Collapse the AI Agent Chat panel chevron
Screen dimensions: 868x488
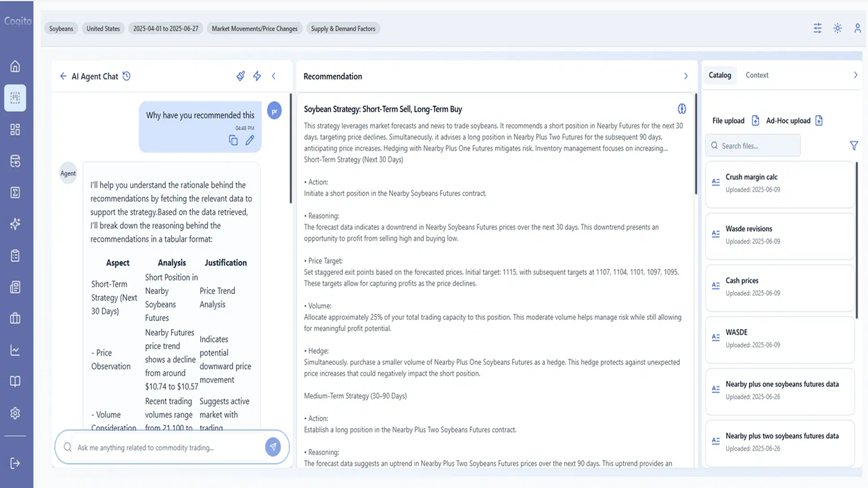coord(274,76)
